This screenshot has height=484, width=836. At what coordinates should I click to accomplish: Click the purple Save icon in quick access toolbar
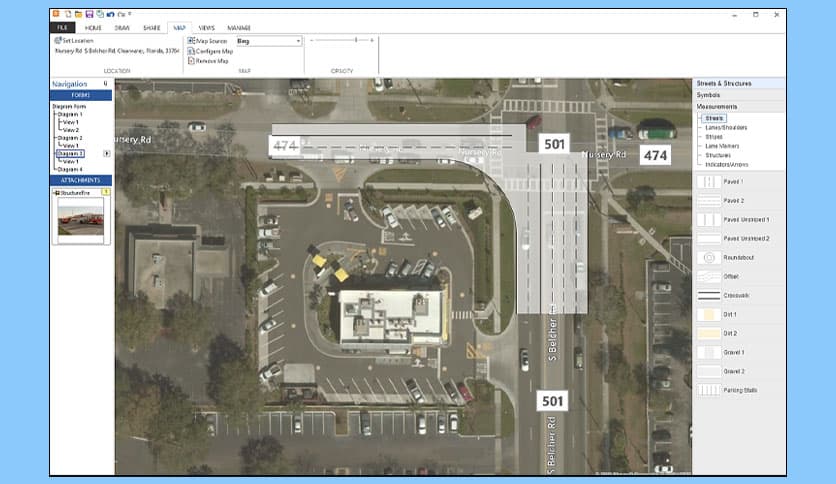[x=89, y=14]
